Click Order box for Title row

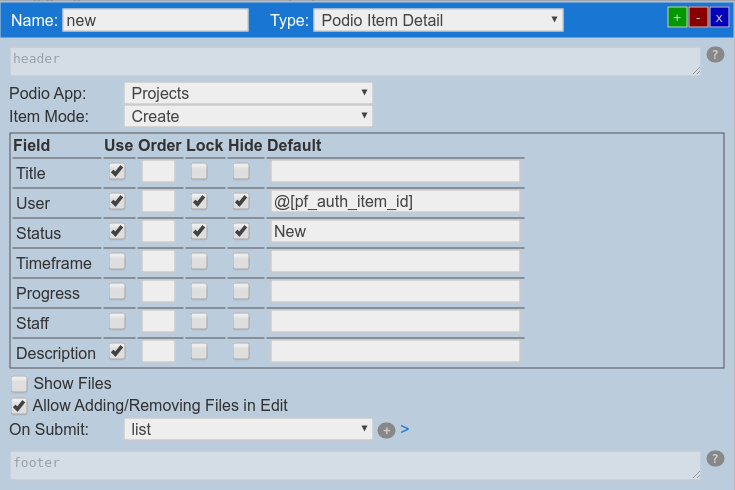(x=158, y=171)
